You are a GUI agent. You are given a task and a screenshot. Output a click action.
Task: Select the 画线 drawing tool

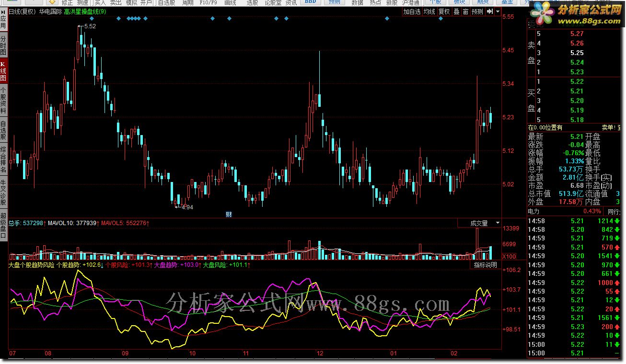[231, 2]
